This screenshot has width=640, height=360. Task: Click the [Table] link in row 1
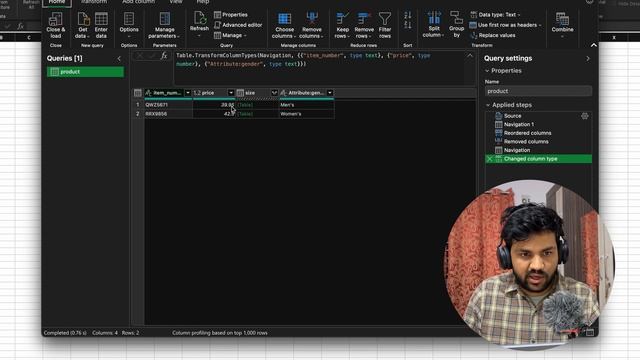(x=245, y=105)
